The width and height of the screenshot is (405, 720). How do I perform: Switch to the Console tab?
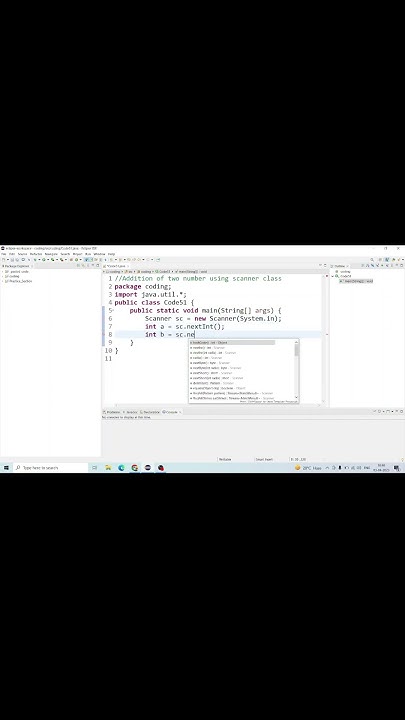point(170,412)
